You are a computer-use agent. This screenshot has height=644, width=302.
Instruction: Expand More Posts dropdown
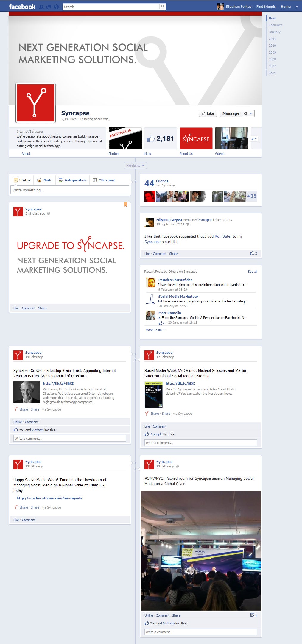click(x=155, y=330)
